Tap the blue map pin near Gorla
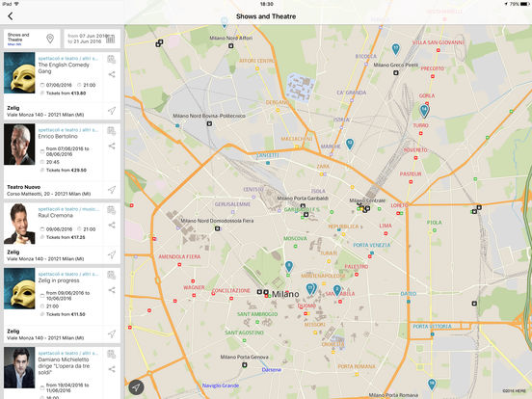 tap(424, 111)
